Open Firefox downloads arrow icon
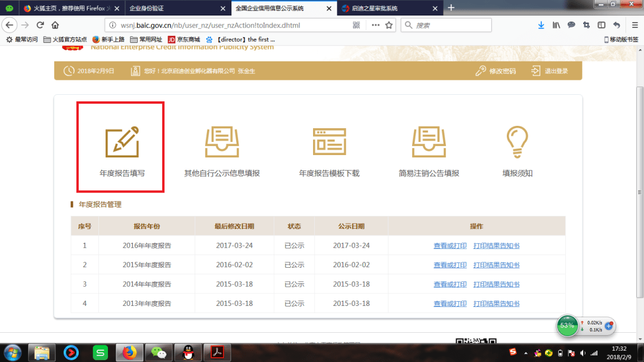 [x=541, y=25]
